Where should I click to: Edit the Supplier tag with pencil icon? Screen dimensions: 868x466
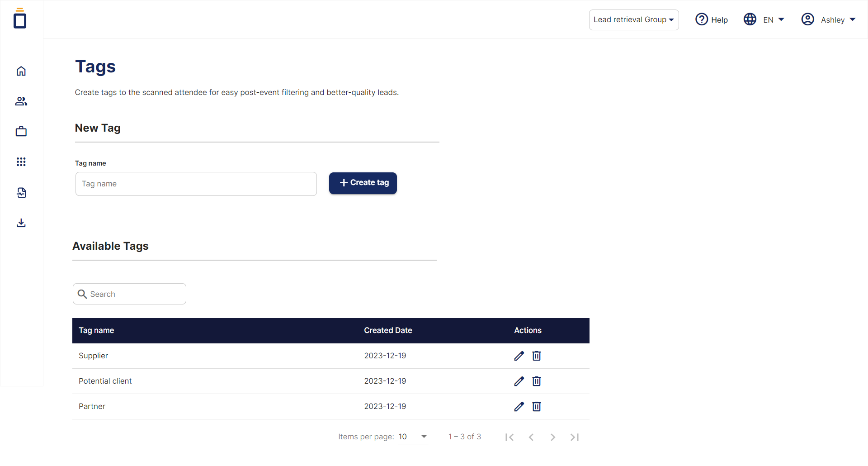click(519, 356)
